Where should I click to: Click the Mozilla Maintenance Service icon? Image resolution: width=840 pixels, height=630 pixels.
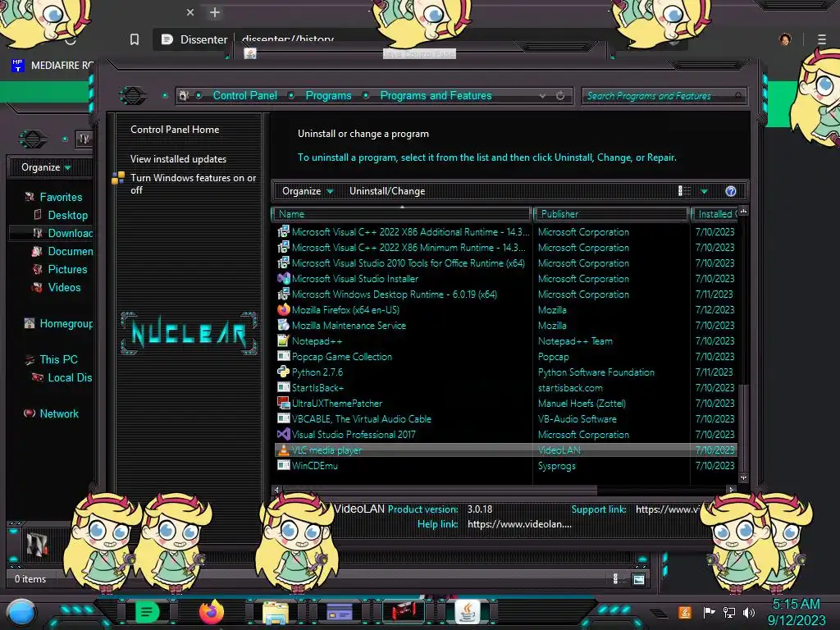pyautogui.click(x=283, y=326)
